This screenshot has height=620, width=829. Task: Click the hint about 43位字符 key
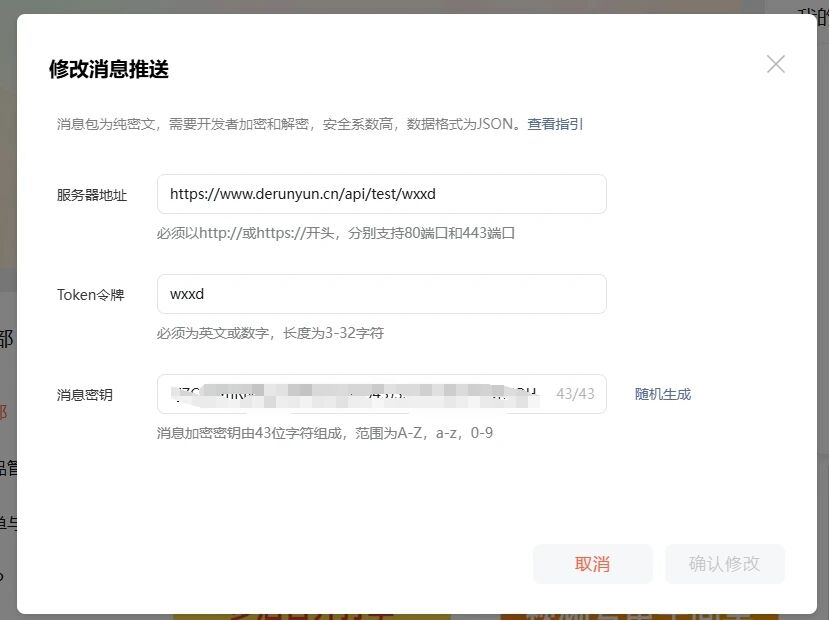(x=325, y=433)
